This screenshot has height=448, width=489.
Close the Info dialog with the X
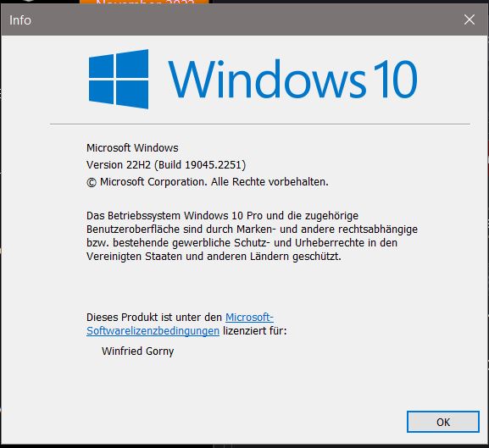pyautogui.click(x=469, y=19)
